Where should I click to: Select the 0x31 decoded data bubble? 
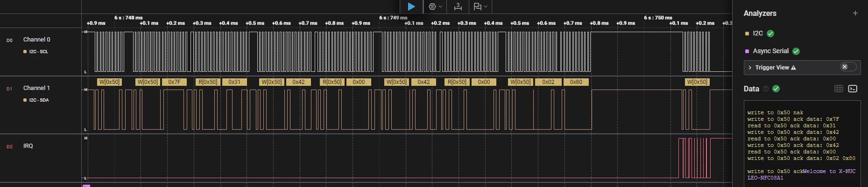234,82
